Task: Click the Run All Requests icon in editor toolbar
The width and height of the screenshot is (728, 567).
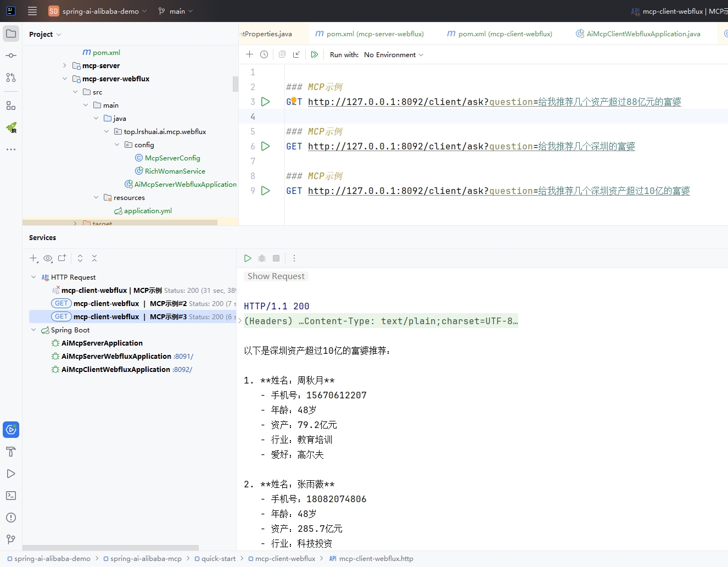Action: pos(315,54)
